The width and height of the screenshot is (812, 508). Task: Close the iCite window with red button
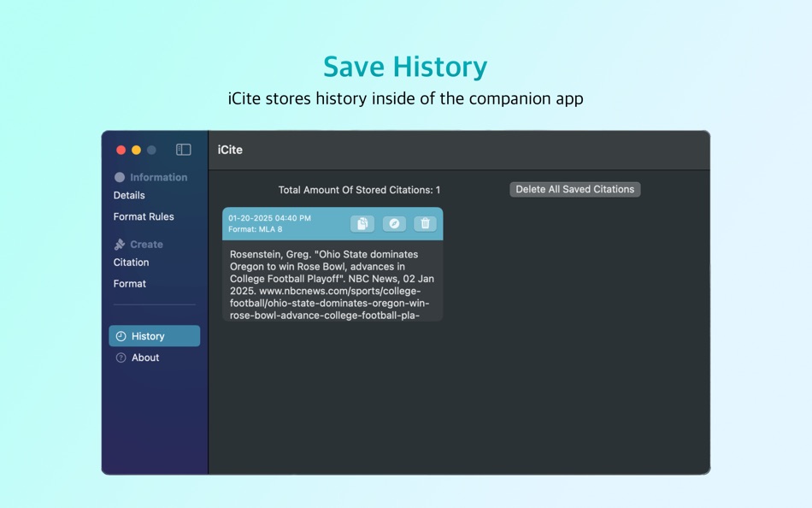(x=121, y=150)
